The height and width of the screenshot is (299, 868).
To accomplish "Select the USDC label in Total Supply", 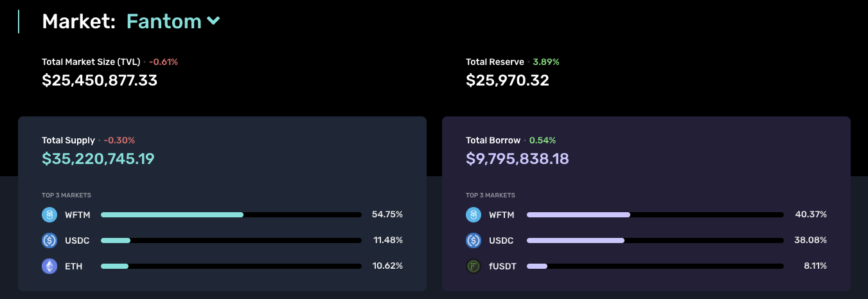I will (x=77, y=240).
